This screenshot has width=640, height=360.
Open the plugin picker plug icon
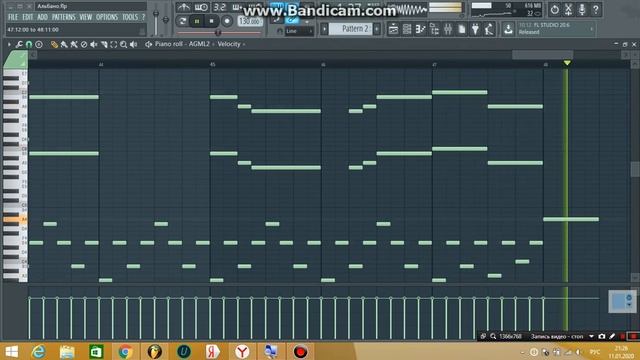coord(476,29)
